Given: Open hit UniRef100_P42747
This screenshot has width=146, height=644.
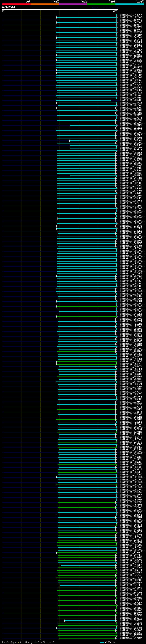Looking at the screenshot, I should [x=131, y=15].
